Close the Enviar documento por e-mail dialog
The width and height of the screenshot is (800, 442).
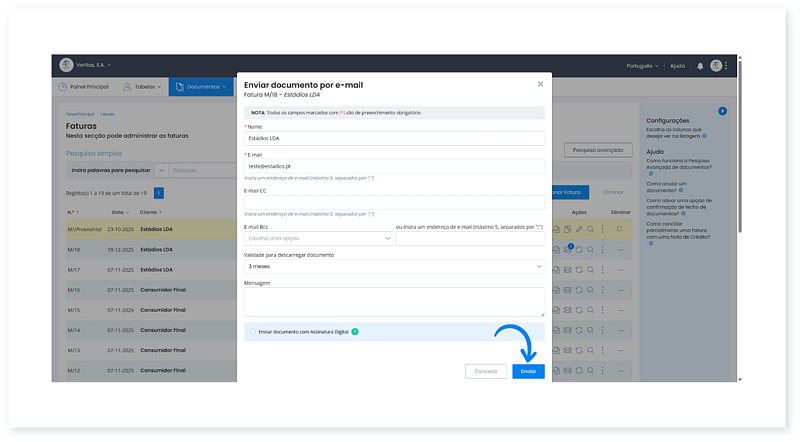click(540, 84)
